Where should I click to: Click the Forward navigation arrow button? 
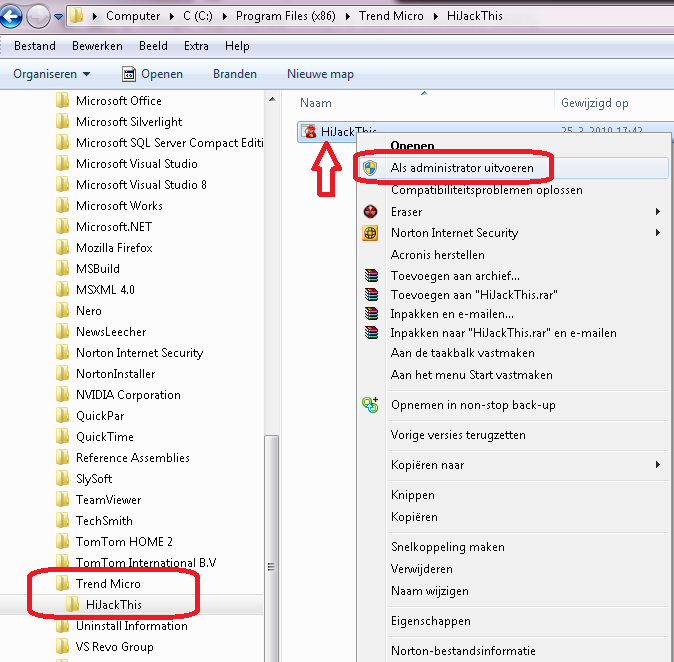pos(38,17)
